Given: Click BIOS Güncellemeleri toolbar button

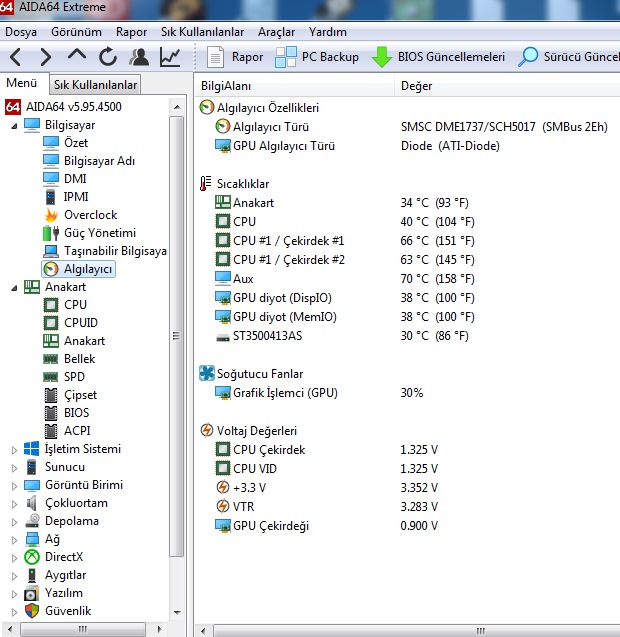Looking at the screenshot, I should click(439, 57).
